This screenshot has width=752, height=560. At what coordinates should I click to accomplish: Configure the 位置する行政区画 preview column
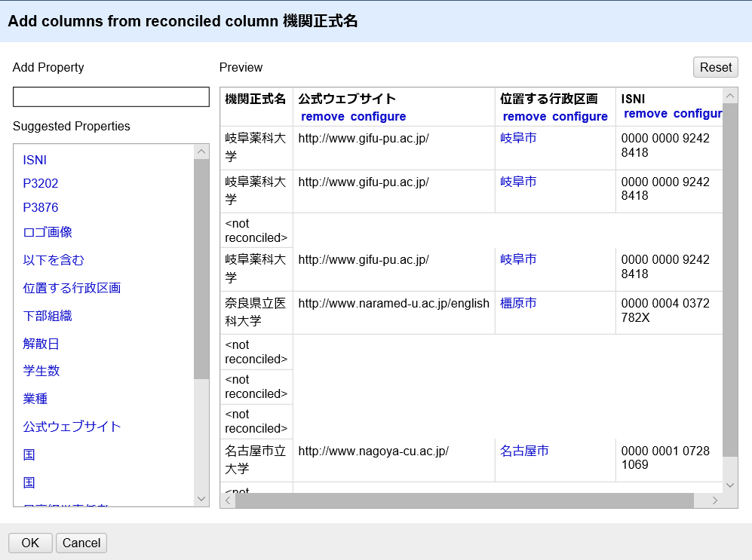pyautogui.click(x=580, y=116)
